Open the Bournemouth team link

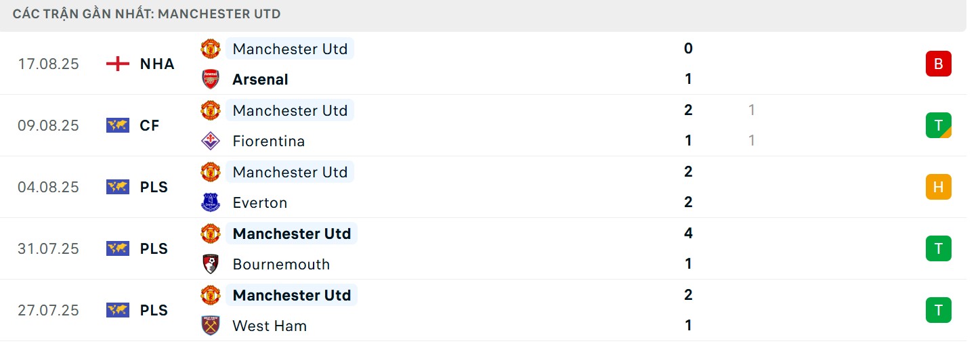pyautogui.click(x=281, y=264)
